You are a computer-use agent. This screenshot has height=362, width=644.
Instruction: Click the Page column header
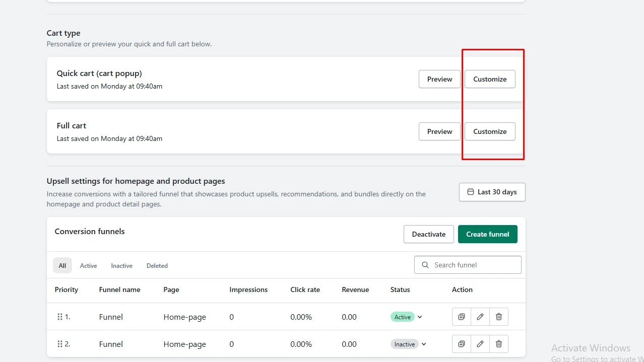pyautogui.click(x=171, y=289)
